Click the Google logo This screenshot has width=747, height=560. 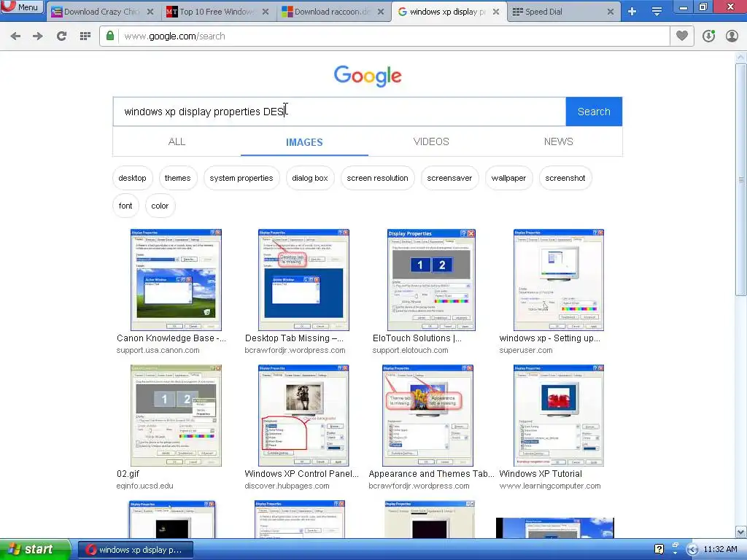tap(368, 76)
